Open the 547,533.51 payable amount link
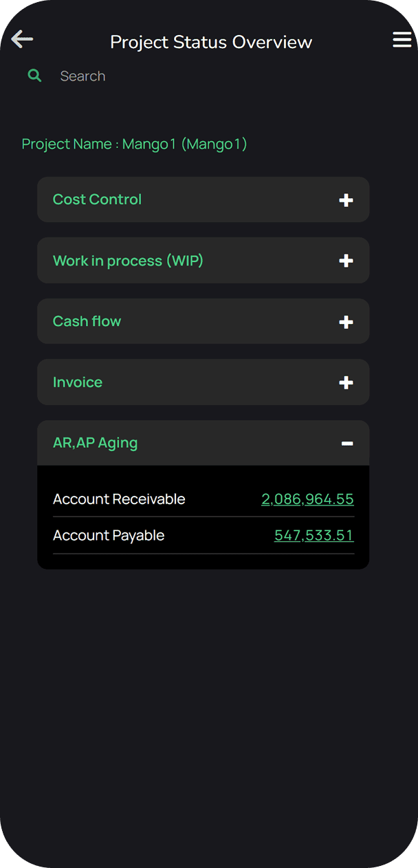Image resolution: width=418 pixels, height=868 pixels. 313,536
